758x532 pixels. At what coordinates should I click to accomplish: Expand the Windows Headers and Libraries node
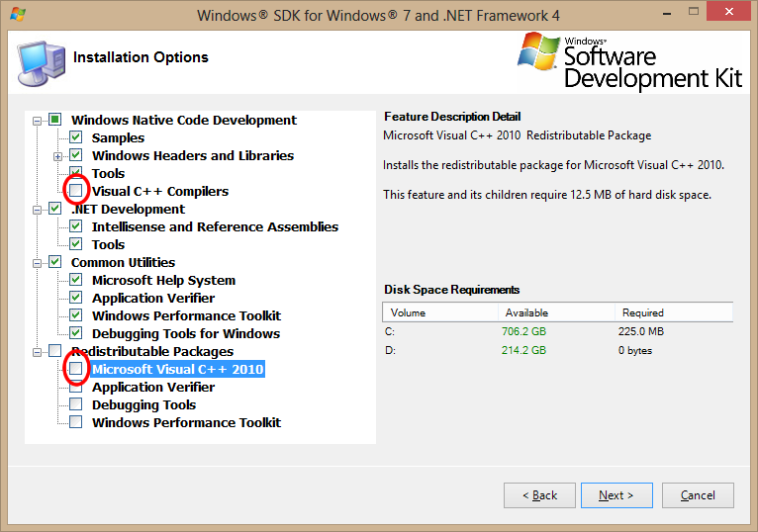[57, 155]
